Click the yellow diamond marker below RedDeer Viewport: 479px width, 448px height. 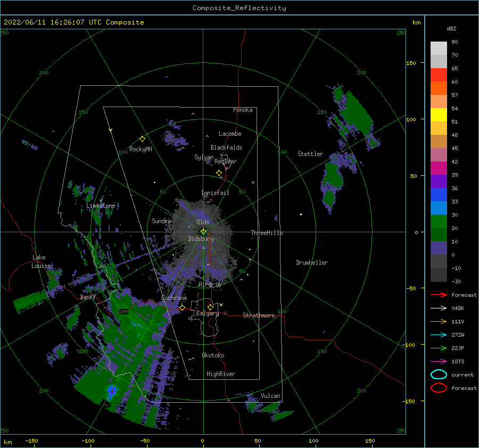point(219,173)
